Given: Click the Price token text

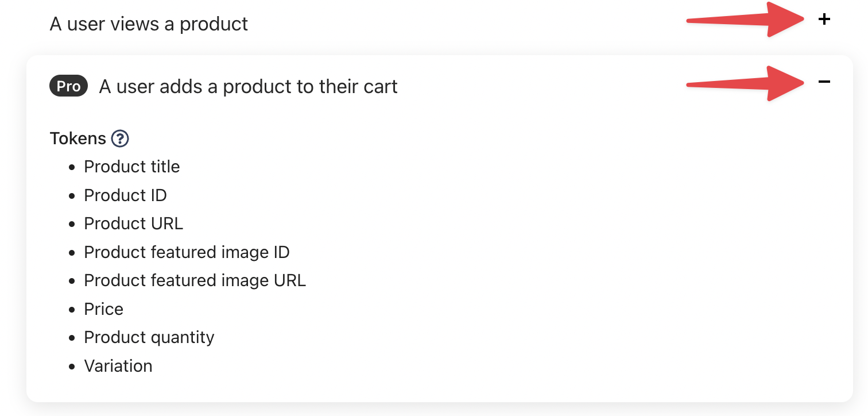Looking at the screenshot, I should 104,309.
